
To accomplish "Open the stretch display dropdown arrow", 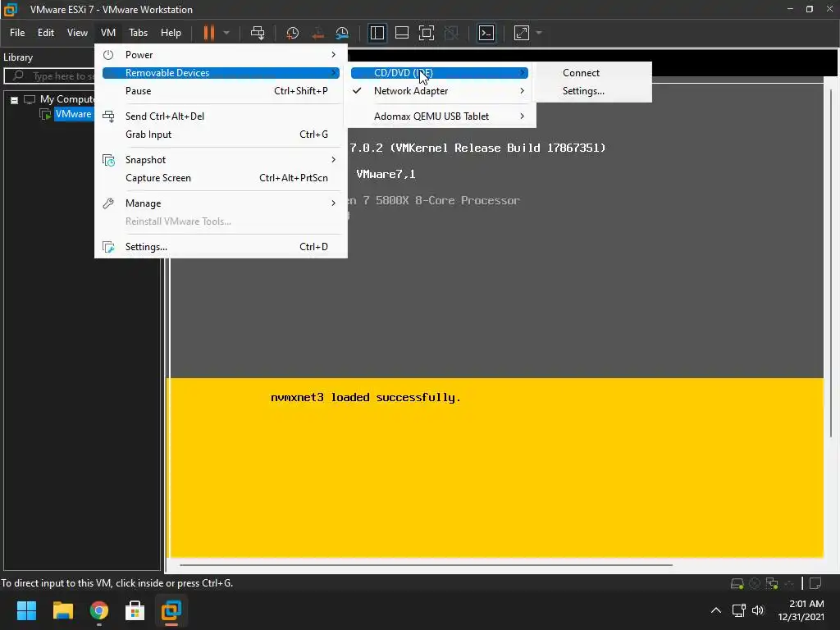I will pyautogui.click(x=539, y=33).
